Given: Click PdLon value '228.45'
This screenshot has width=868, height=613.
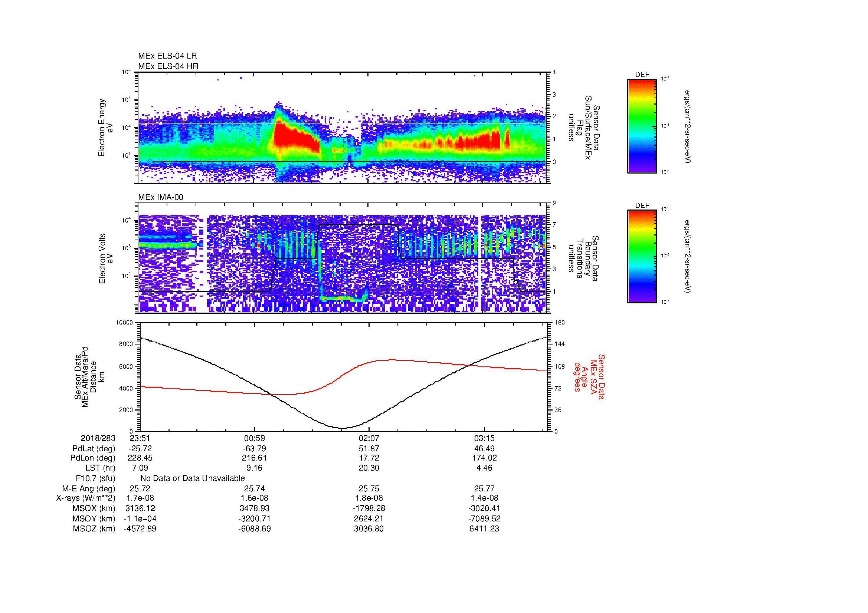Looking at the screenshot, I should tap(140, 458).
